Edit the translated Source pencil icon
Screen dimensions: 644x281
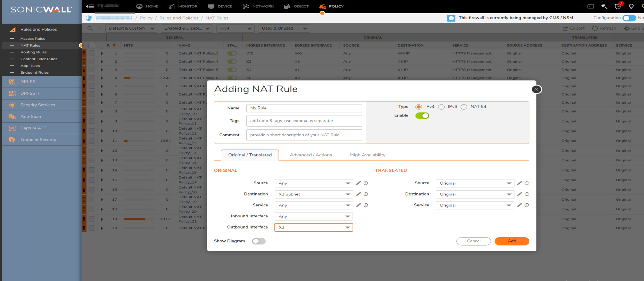[520, 183]
